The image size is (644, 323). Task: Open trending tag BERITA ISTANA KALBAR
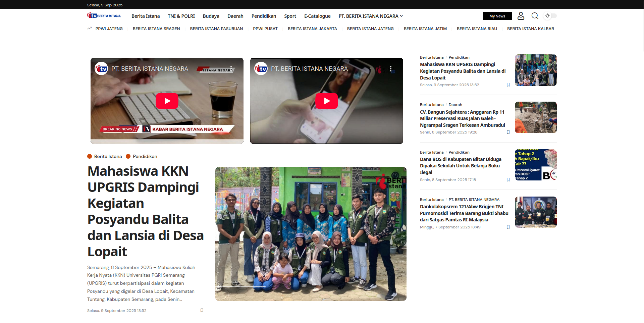click(x=531, y=29)
